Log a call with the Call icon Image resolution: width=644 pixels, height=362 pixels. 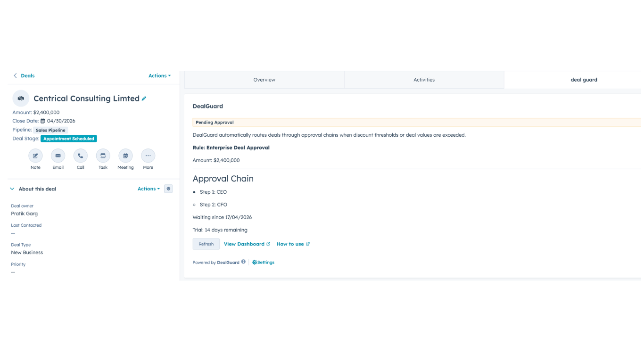point(81,156)
